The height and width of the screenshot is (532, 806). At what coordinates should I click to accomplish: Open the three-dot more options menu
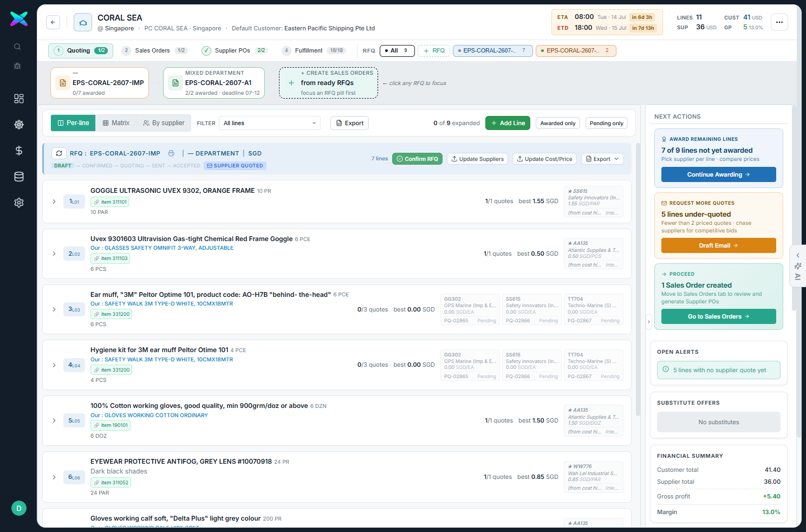(779, 22)
